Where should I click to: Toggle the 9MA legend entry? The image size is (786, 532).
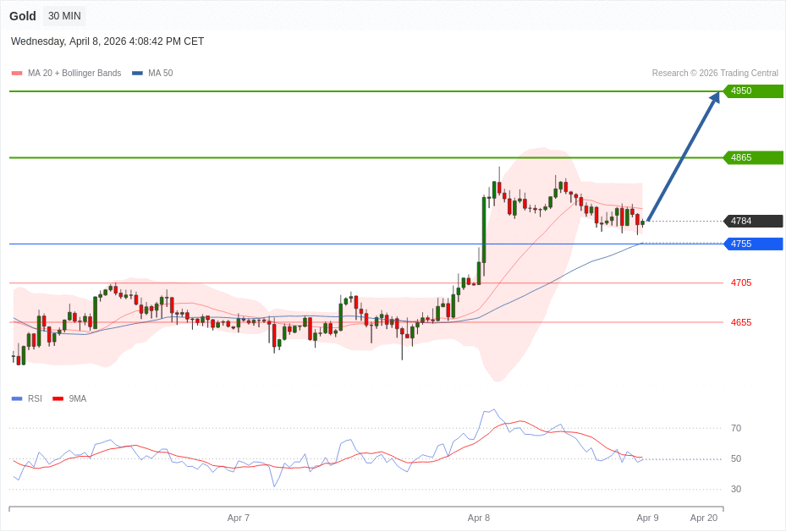tap(77, 398)
